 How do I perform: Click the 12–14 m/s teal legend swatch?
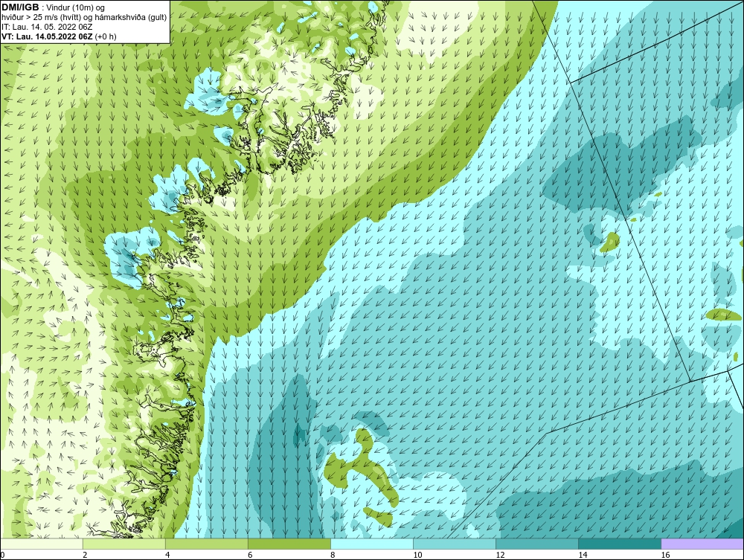(x=537, y=544)
